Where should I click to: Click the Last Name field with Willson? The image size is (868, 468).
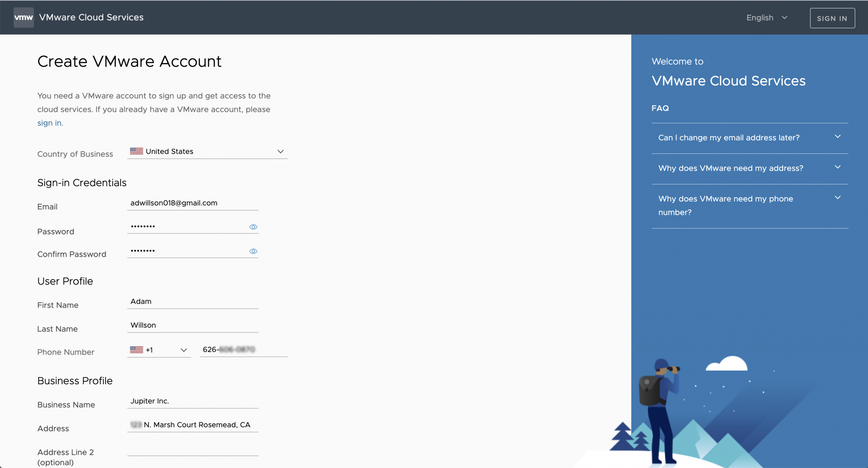[193, 325]
